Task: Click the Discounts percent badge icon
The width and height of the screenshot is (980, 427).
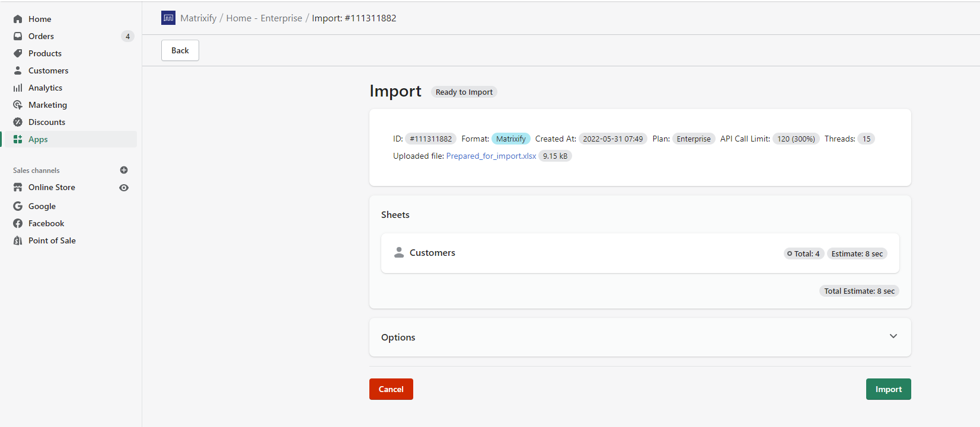Action: click(x=18, y=122)
